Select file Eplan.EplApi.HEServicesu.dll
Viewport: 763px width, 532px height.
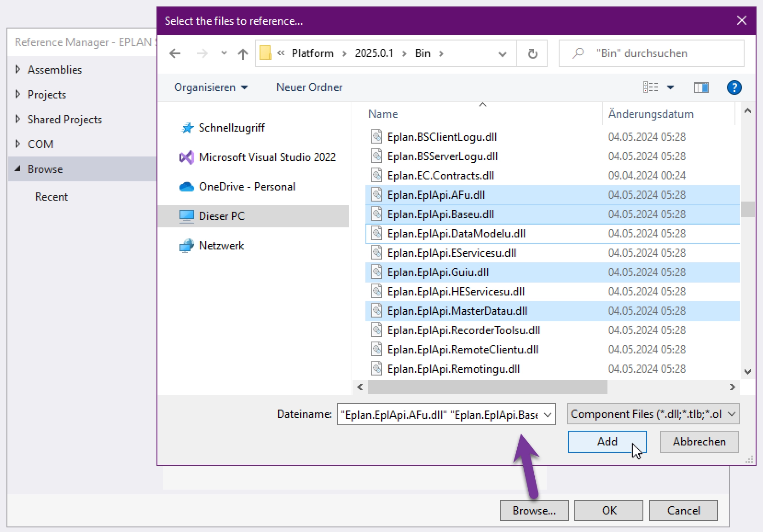click(x=552, y=291)
